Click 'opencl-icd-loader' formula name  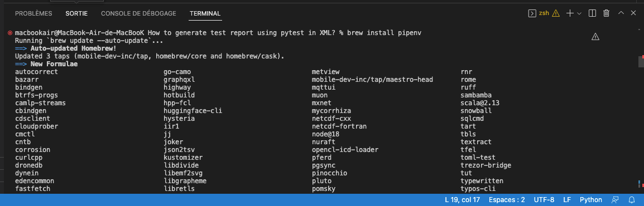point(345,149)
